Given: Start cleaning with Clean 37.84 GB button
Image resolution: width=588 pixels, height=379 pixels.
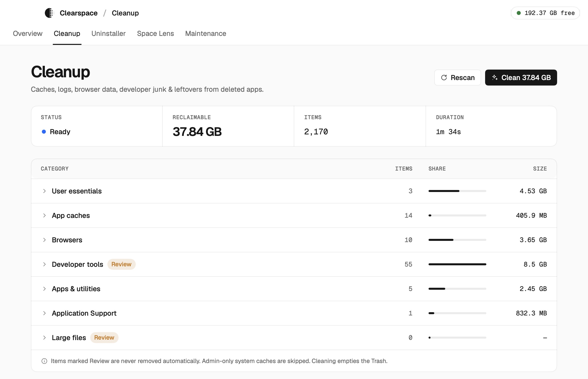Looking at the screenshot, I should tap(521, 78).
